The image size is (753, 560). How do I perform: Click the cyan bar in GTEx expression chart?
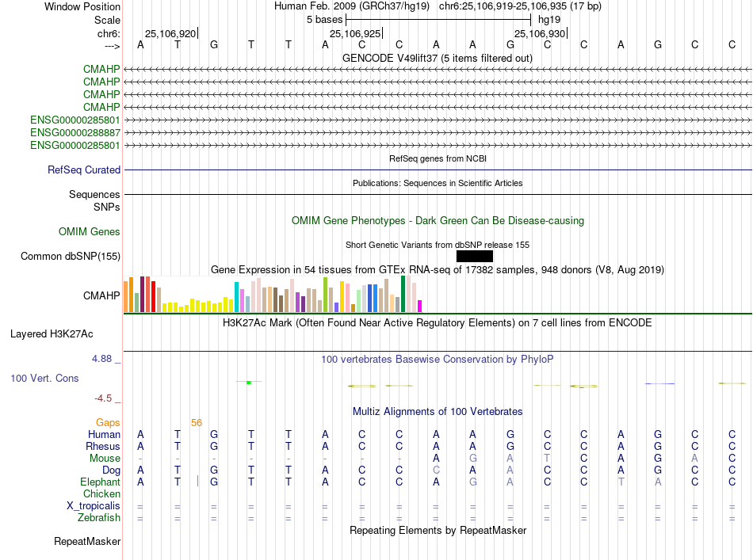click(236, 297)
